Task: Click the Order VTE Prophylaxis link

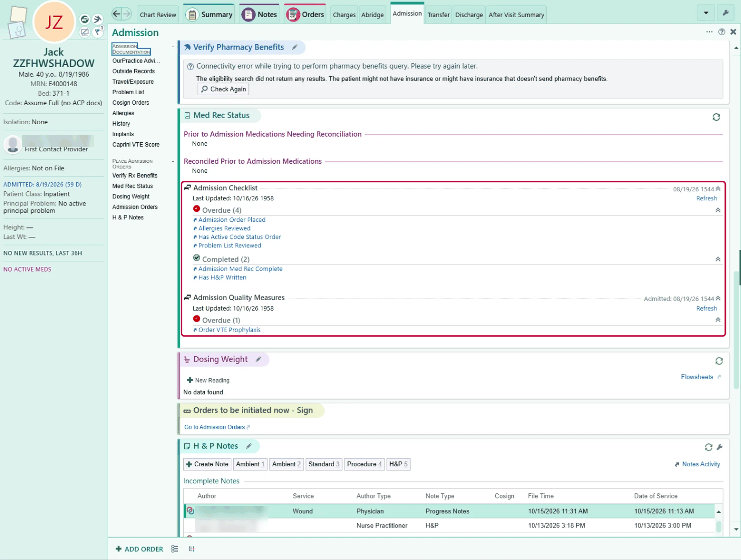Action: [229, 330]
